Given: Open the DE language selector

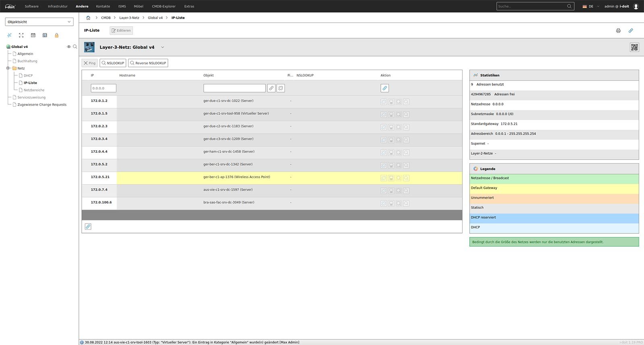Looking at the screenshot, I should pos(590,6).
